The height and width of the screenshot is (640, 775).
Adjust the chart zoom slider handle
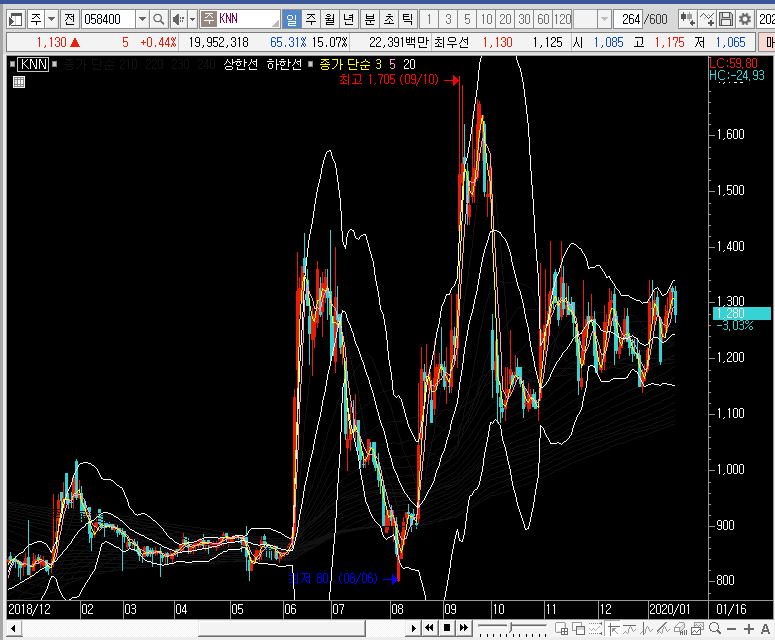point(512,628)
